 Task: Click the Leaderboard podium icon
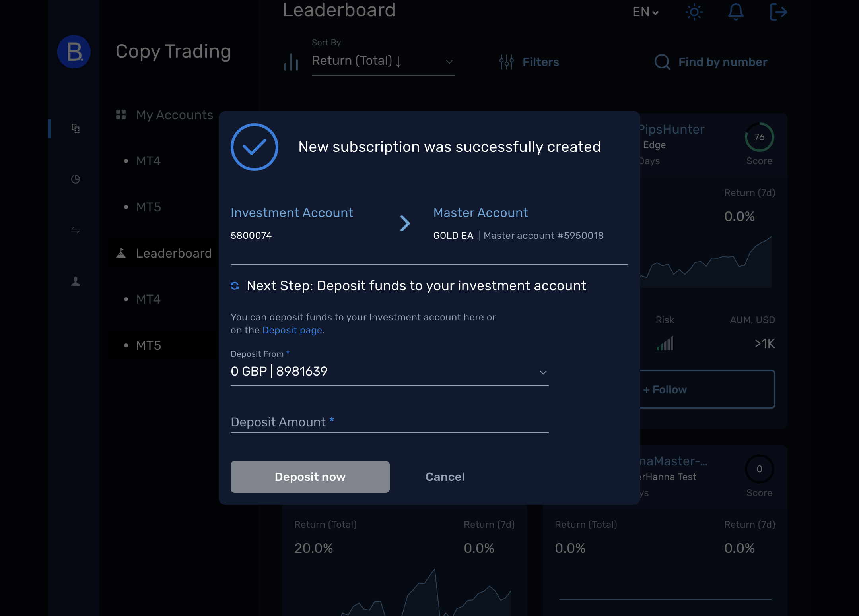click(121, 253)
